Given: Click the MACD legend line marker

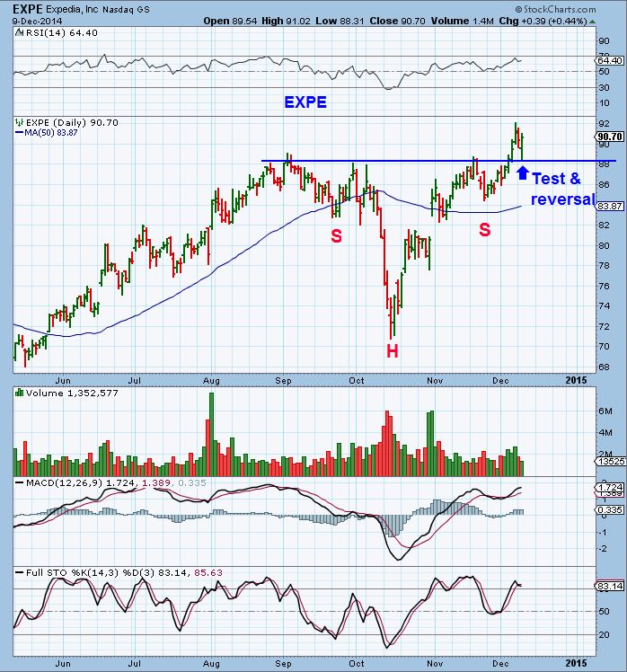Looking at the screenshot, I should coord(19,483).
